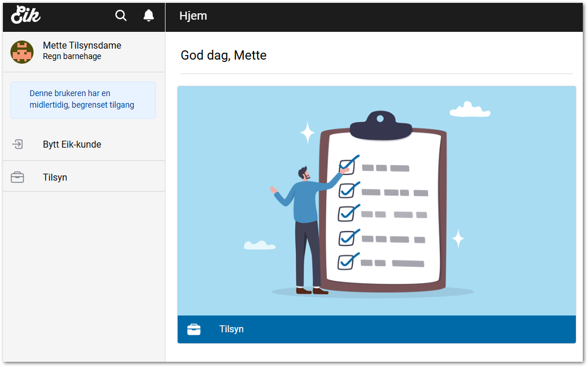The image size is (588, 367).
Task: Click the sidebar briefcase icon beside Tilsyn
Action: click(x=17, y=177)
